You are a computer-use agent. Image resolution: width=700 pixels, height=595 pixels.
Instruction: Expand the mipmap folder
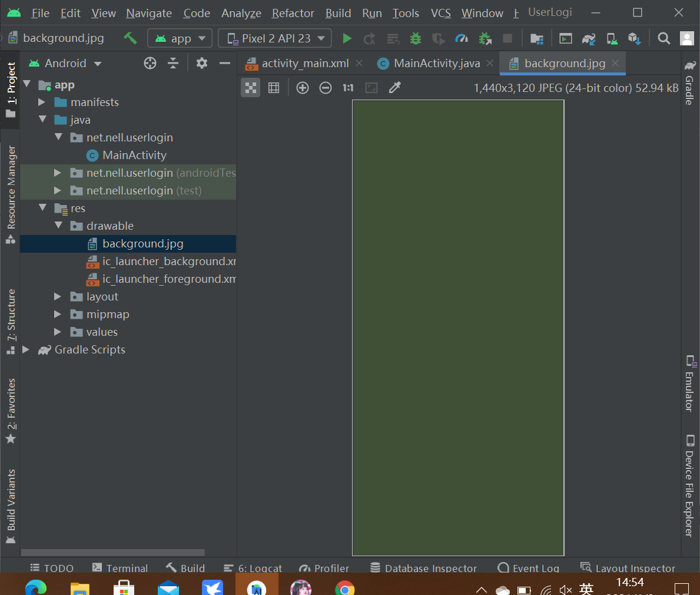[x=58, y=315]
